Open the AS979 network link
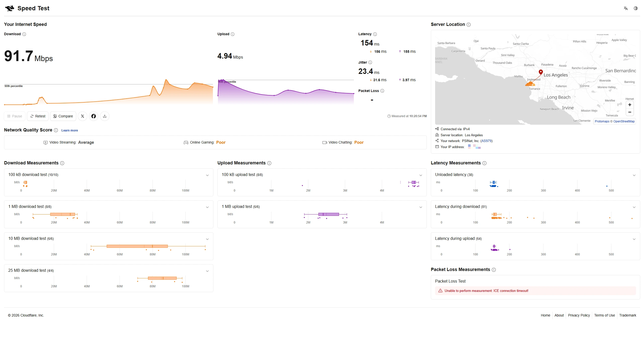This screenshot has height=359, width=644. (x=486, y=141)
